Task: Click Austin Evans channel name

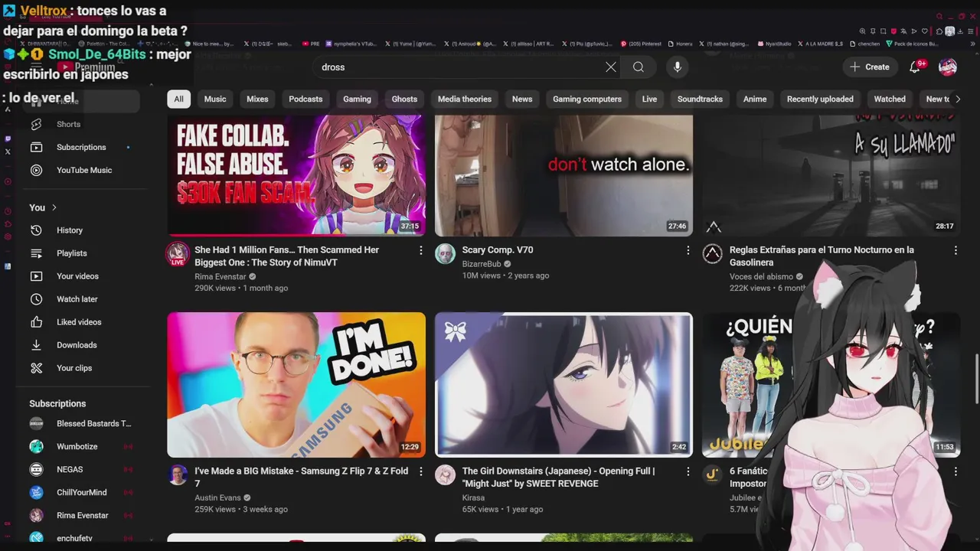Action: coord(217,498)
